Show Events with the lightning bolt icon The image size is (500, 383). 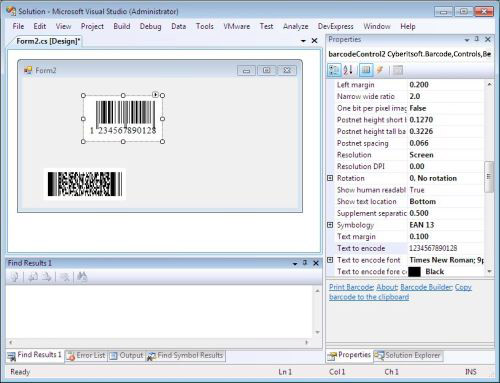coord(380,70)
